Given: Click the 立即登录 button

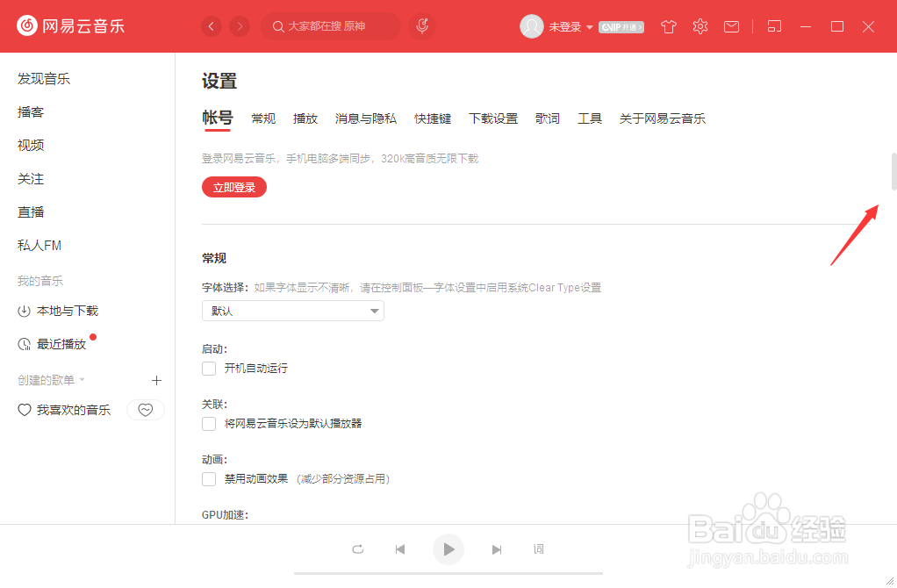Looking at the screenshot, I should [x=234, y=187].
